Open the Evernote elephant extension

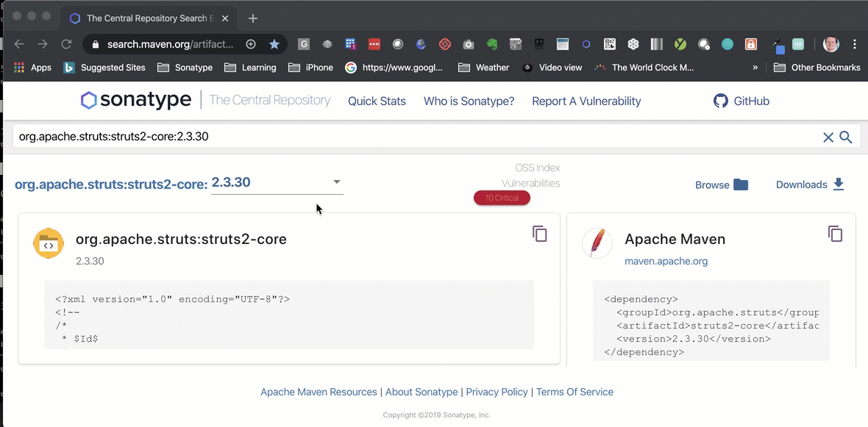click(491, 44)
